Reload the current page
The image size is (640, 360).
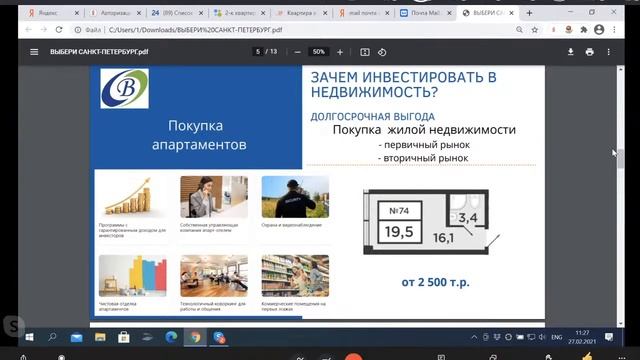coord(59,29)
